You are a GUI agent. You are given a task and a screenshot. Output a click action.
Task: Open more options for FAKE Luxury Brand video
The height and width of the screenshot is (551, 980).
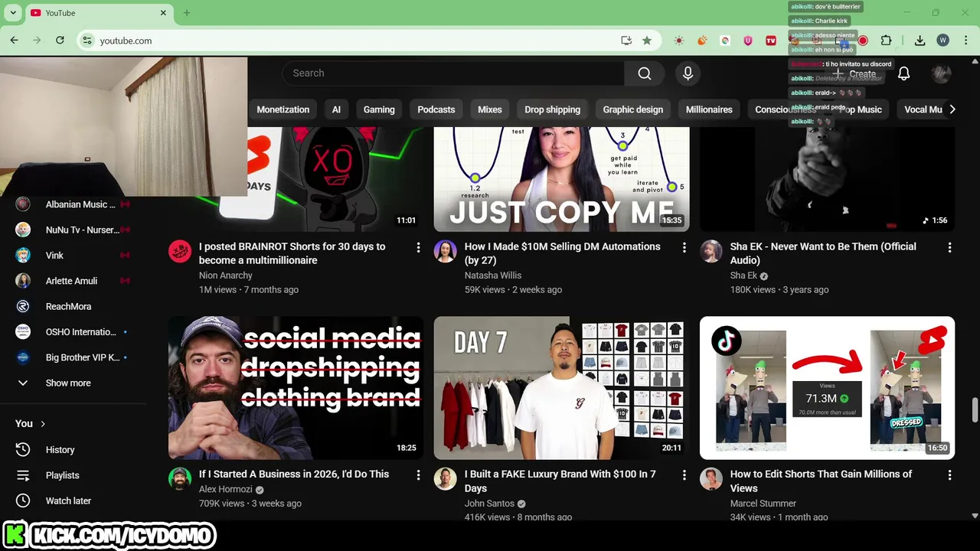[684, 475]
